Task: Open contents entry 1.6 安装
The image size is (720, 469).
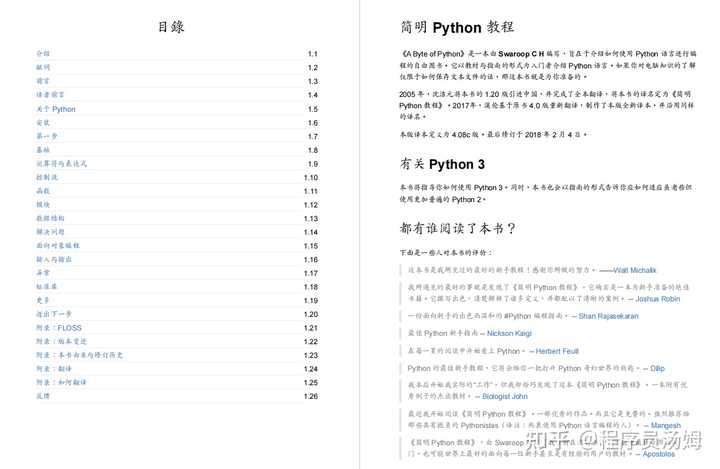Action: tap(43, 123)
